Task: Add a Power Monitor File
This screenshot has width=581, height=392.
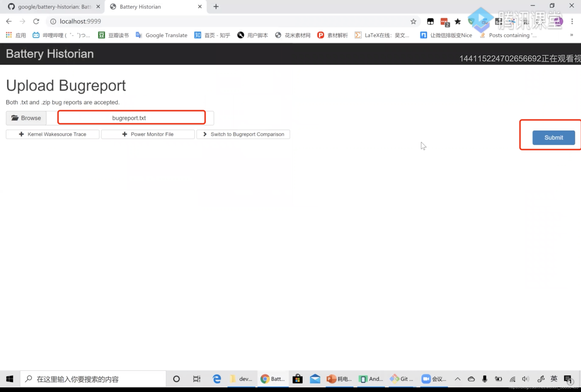Action: tap(148, 134)
